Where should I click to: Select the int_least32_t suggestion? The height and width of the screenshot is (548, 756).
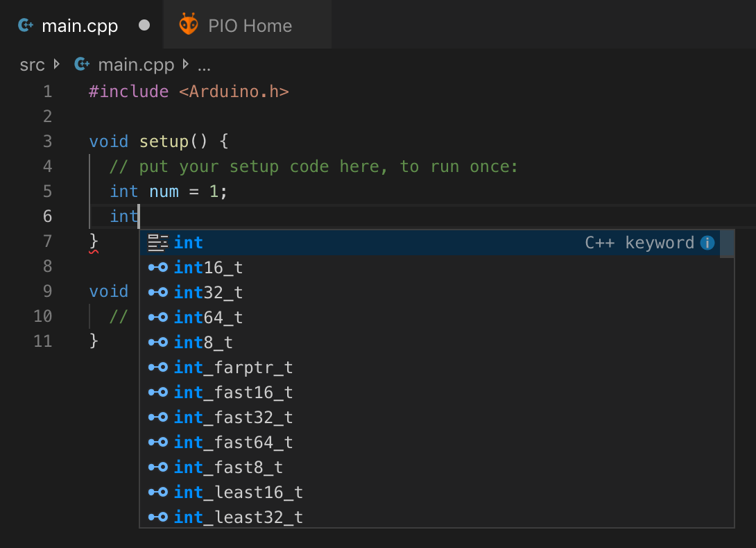(x=238, y=517)
